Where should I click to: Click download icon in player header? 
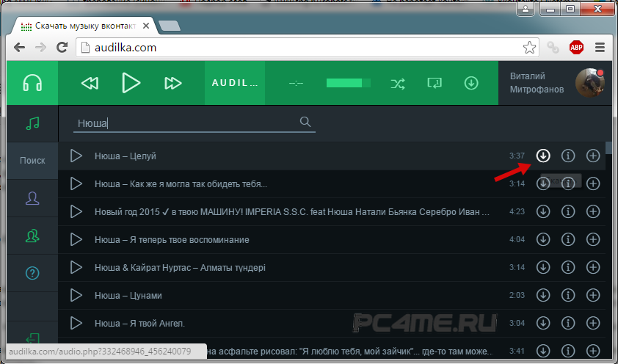coord(471,83)
